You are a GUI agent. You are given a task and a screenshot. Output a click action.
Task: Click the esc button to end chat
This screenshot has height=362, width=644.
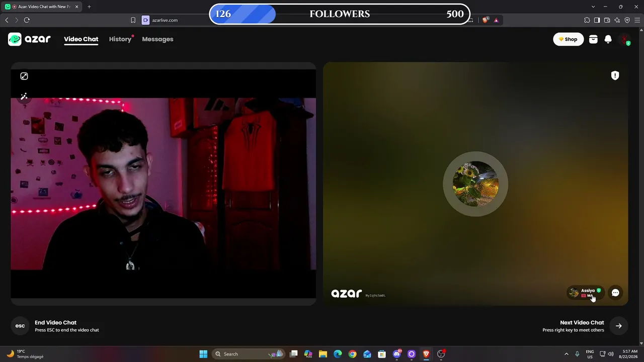20,326
